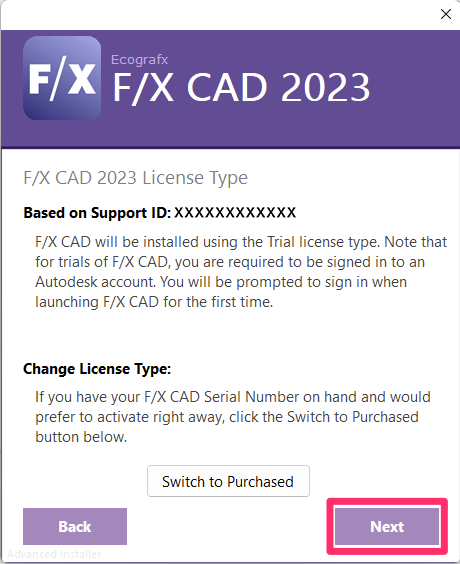Close the installer with the X icon
Screen dimensions: 460x564
coord(446,14)
